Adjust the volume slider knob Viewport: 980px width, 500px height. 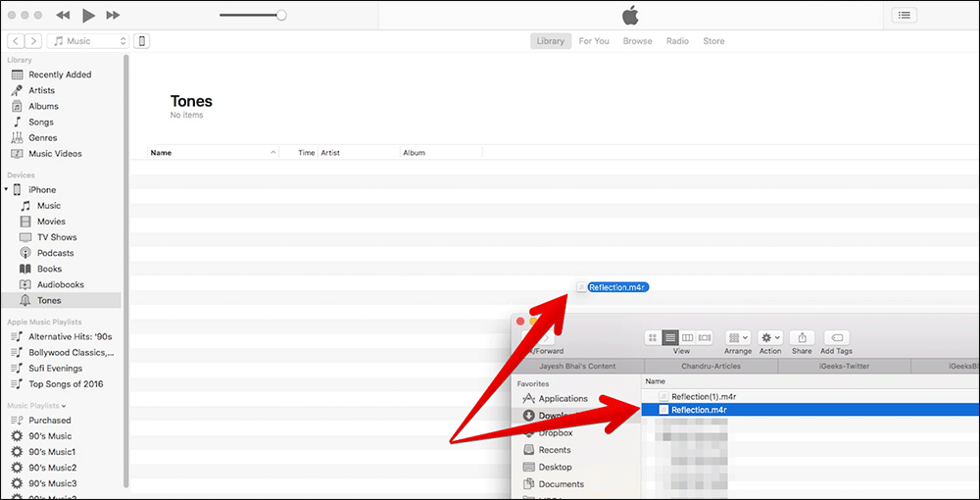pyautogui.click(x=281, y=15)
